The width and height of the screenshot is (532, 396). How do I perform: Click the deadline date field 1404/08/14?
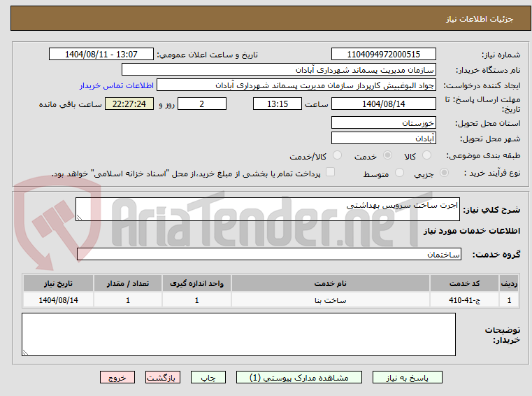click(x=383, y=104)
